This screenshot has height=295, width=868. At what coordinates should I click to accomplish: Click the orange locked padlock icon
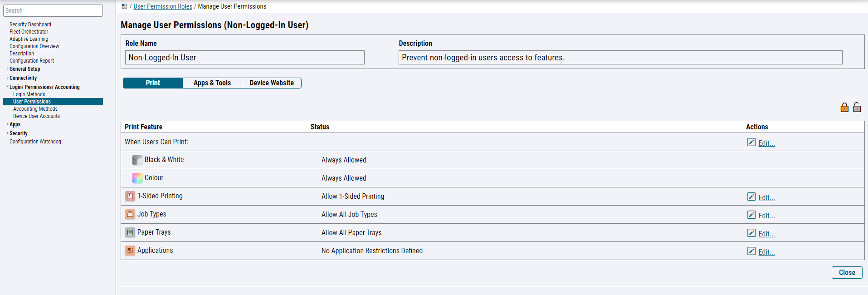click(x=844, y=108)
